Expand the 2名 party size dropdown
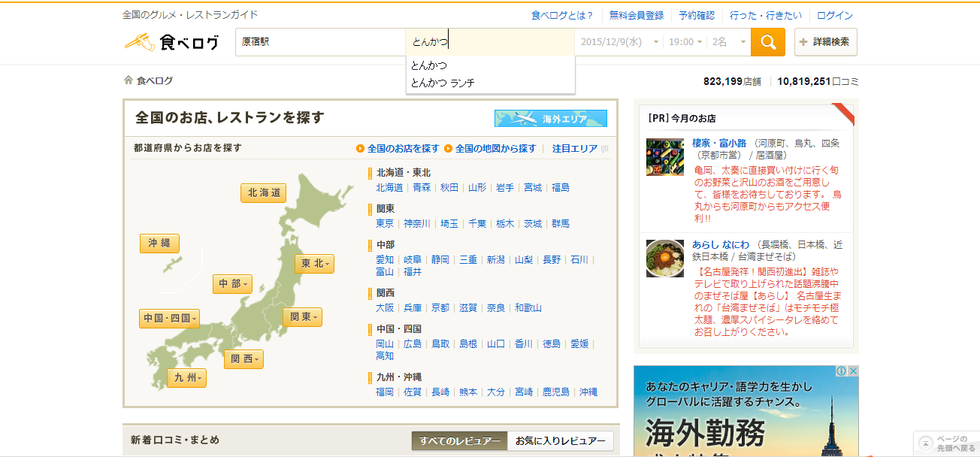Screen dimensions: 980x457 pyautogui.click(x=729, y=42)
